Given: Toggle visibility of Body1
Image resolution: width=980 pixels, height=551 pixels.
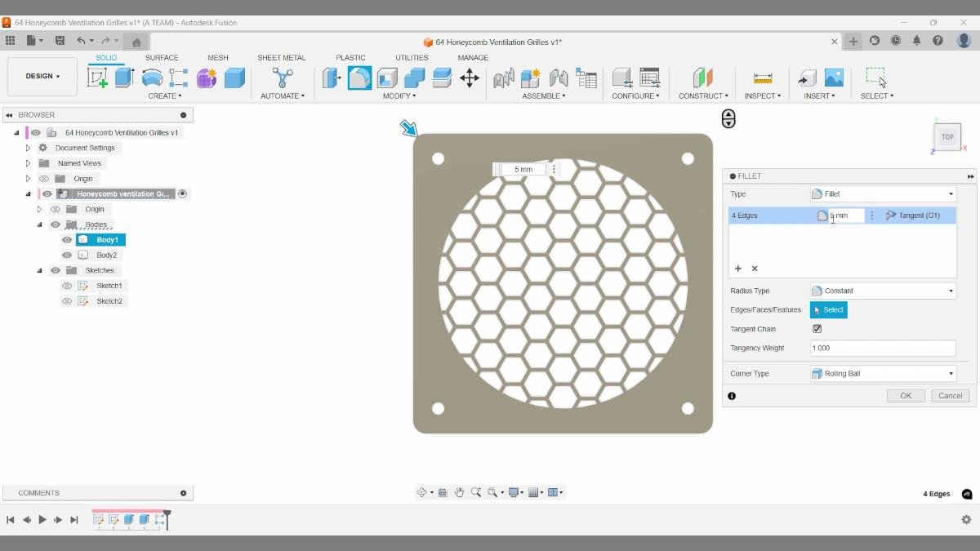Looking at the screenshot, I should (67, 240).
